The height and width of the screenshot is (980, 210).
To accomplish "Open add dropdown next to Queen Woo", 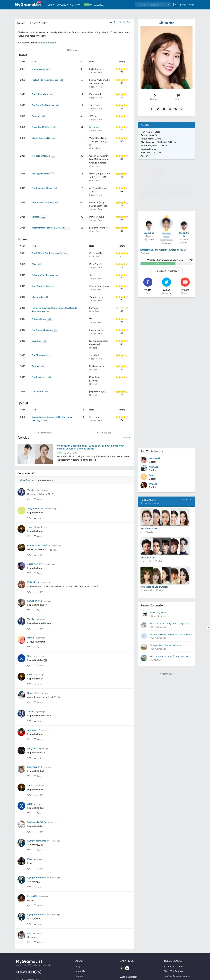I will click(x=47, y=69).
